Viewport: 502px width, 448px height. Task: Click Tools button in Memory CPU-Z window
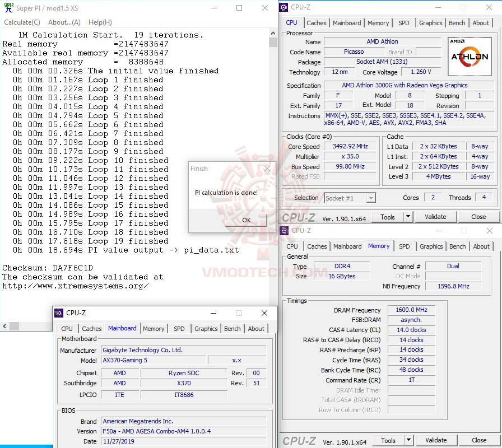pos(388,440)
